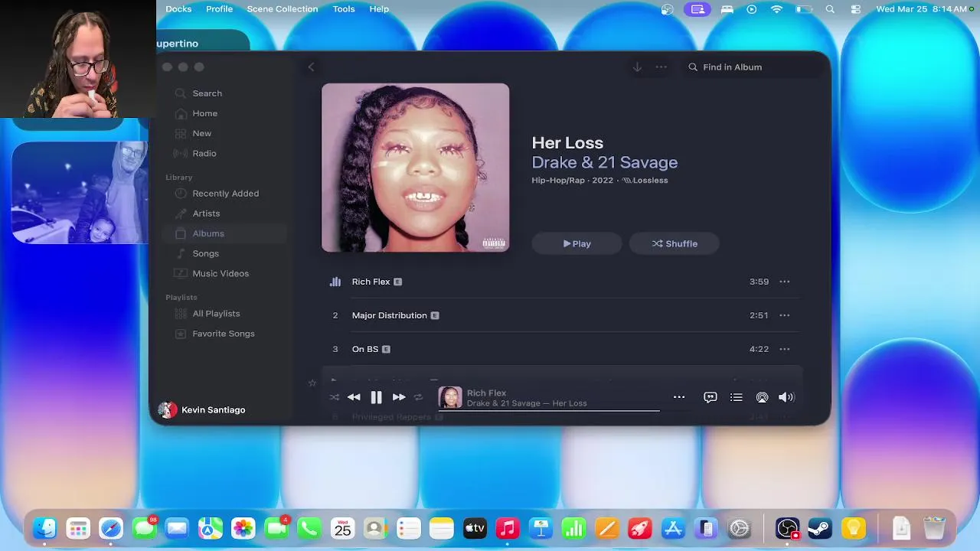The height and width of the screenshot is (551, 980).
Task: Open Music Videos in Library
Action: tap(220, 273)
